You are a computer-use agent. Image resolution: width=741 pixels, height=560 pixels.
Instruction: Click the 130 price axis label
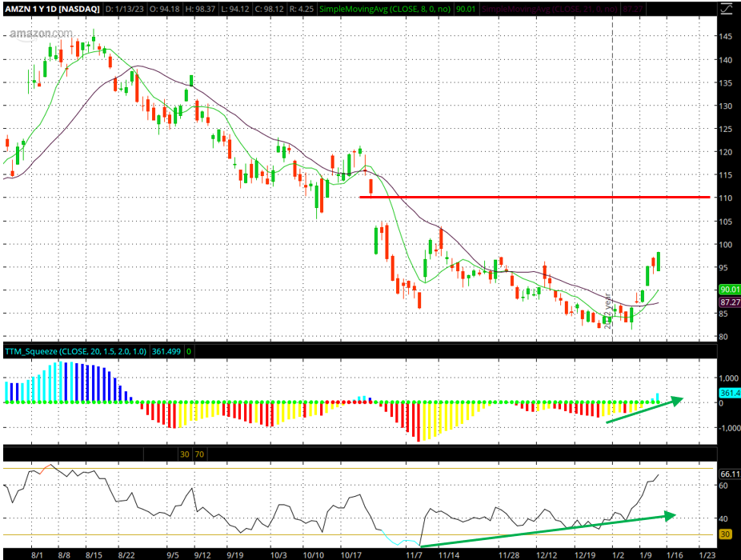coord(726,106)
